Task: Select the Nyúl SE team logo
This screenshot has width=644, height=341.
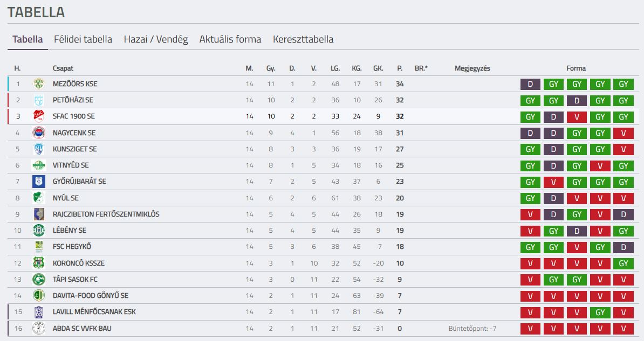Action: (x=39, y=198)
